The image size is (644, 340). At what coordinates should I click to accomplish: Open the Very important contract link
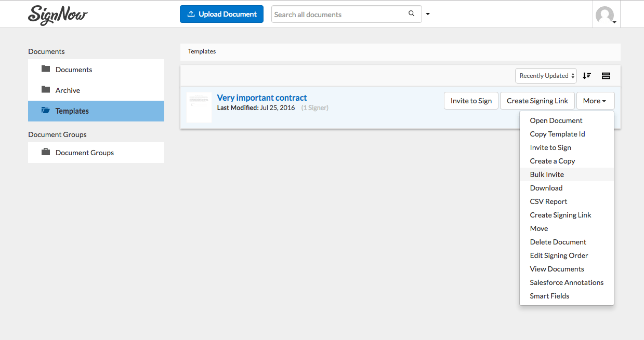pos(261,98)
